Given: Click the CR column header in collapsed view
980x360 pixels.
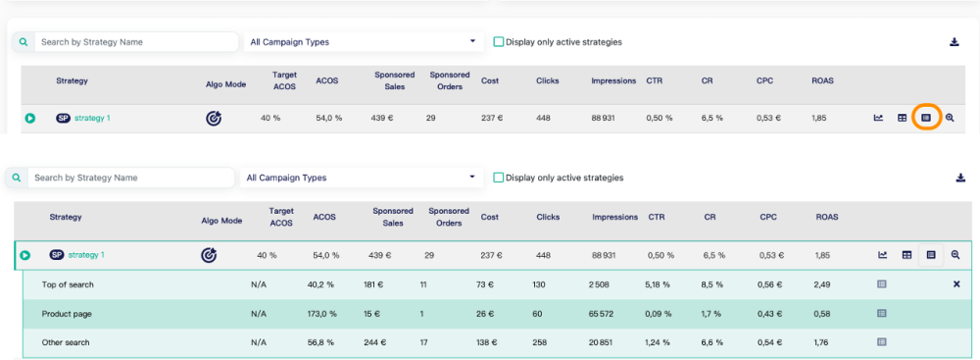Looking at the screenshot, I should pos(708,80).
